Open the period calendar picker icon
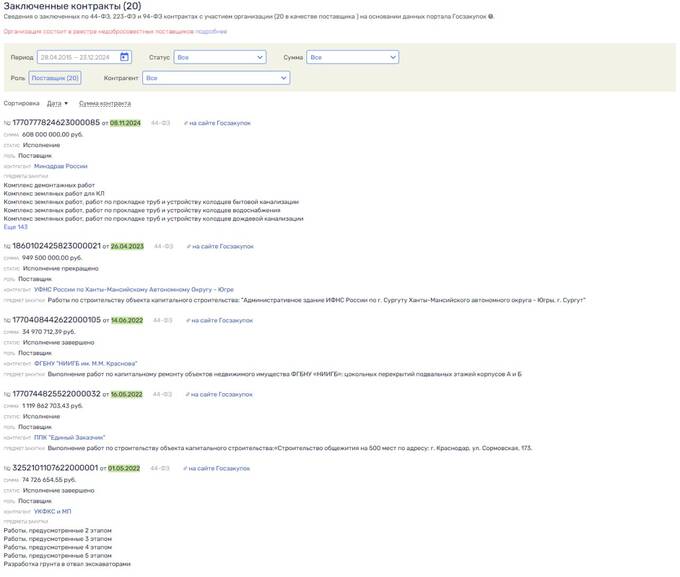Viewport: 680px width, 577px height. coord(124,58)
